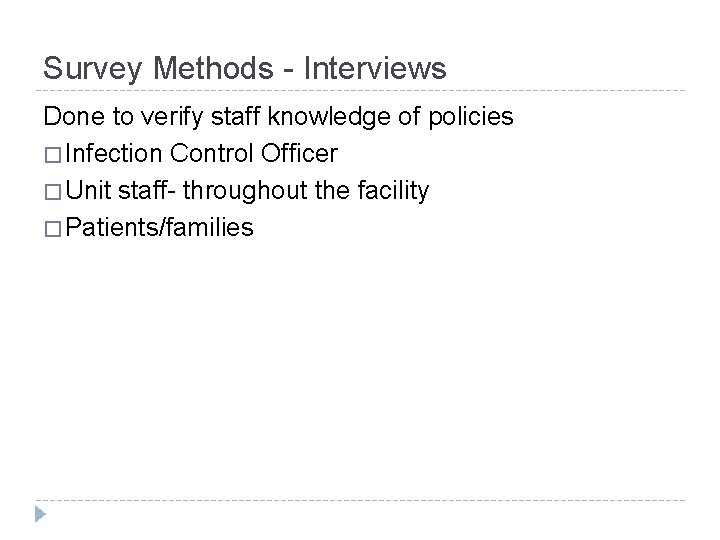
Task: Click the word Survey in the title
Action: click(93, 69)
